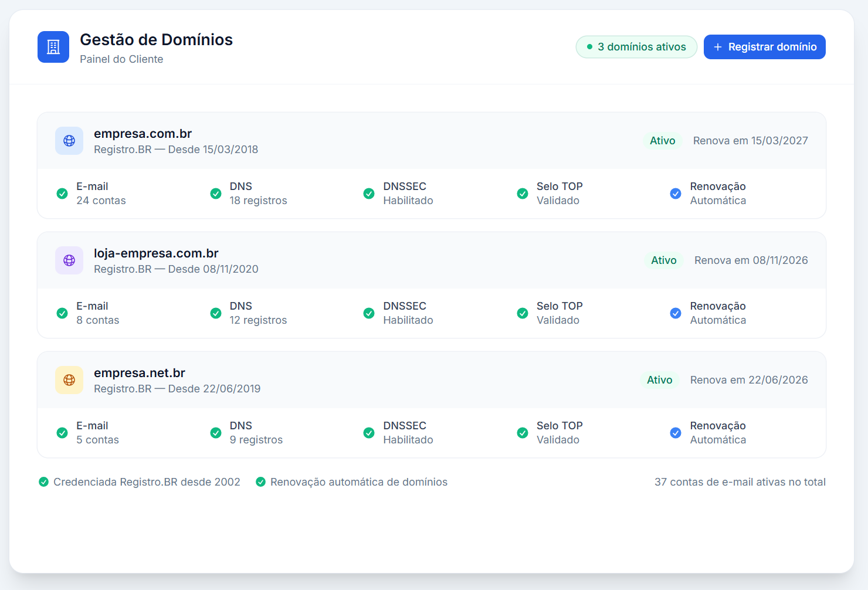
Task: Toggle Renovação Automática for empresa.com.br
Action: tap(676, 194)
